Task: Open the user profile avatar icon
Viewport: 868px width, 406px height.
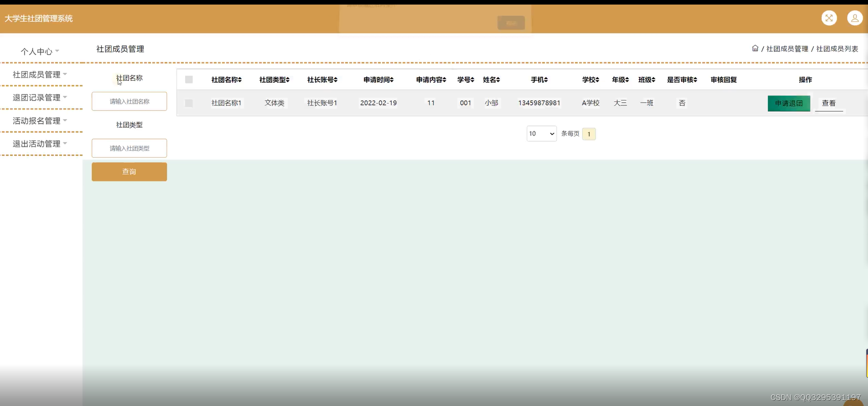Action: 855,18
